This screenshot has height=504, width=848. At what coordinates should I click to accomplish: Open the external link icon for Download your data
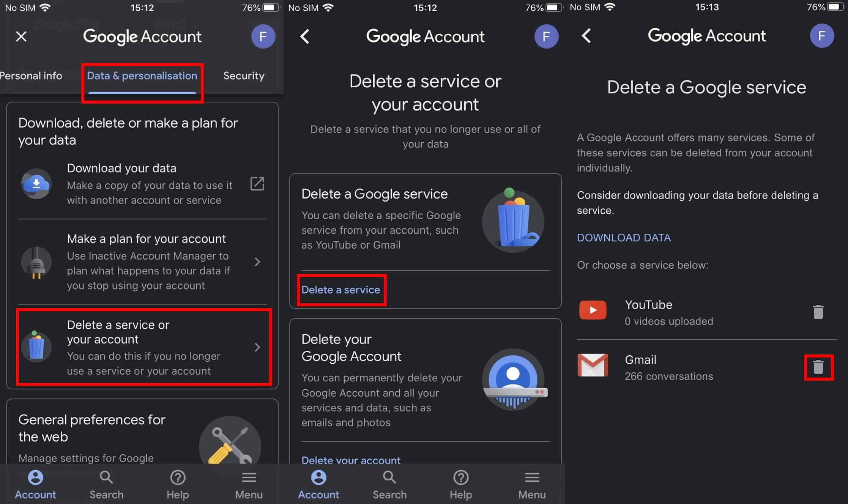(x=257, y=184)
